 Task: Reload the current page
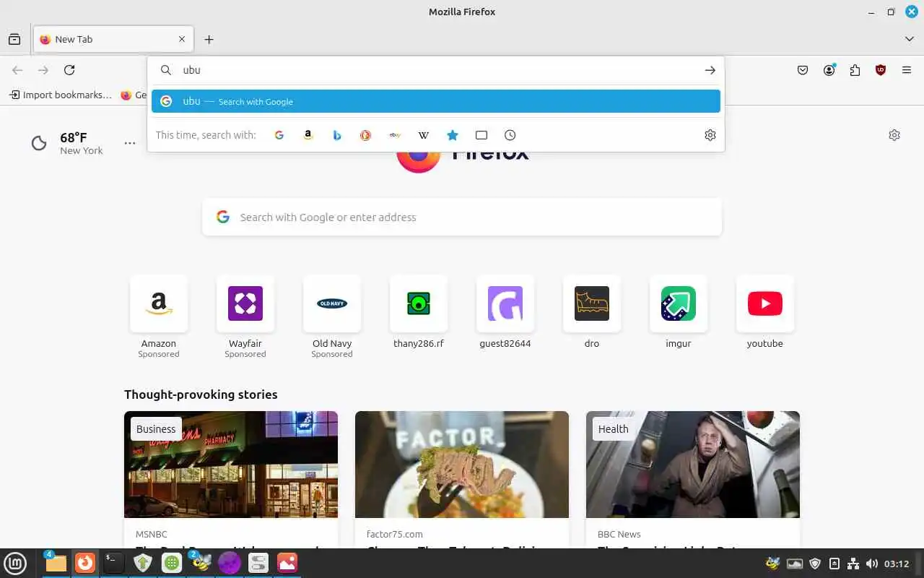(x=69, y=70)
